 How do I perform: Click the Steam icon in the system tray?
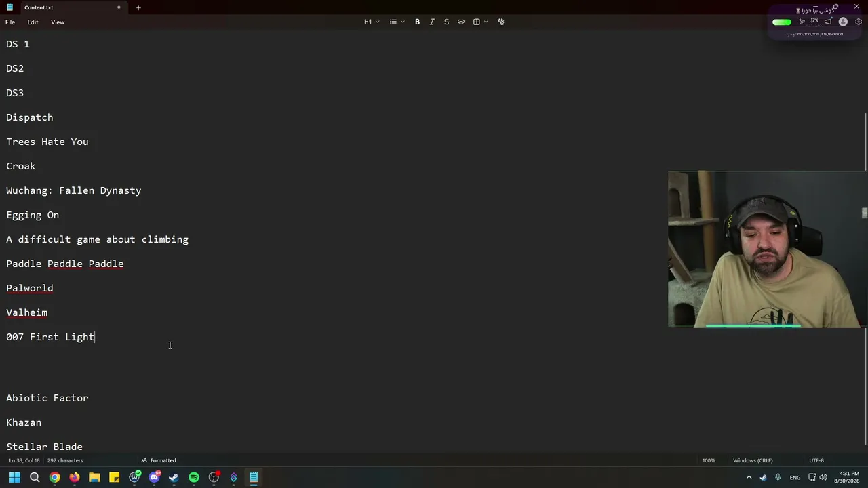click(x=763, y=477)
